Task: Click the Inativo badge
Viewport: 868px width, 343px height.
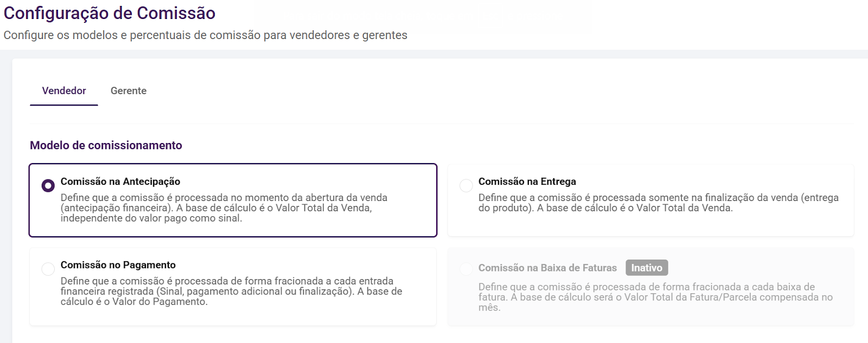Action: pos(647,268)
